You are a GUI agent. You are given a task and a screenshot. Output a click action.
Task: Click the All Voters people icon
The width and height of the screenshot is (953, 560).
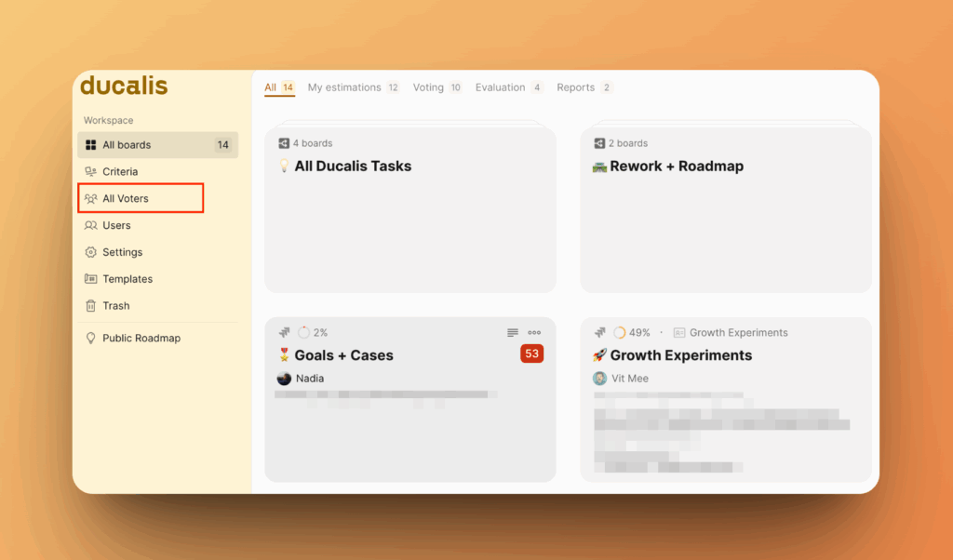(x=90, y=199)
